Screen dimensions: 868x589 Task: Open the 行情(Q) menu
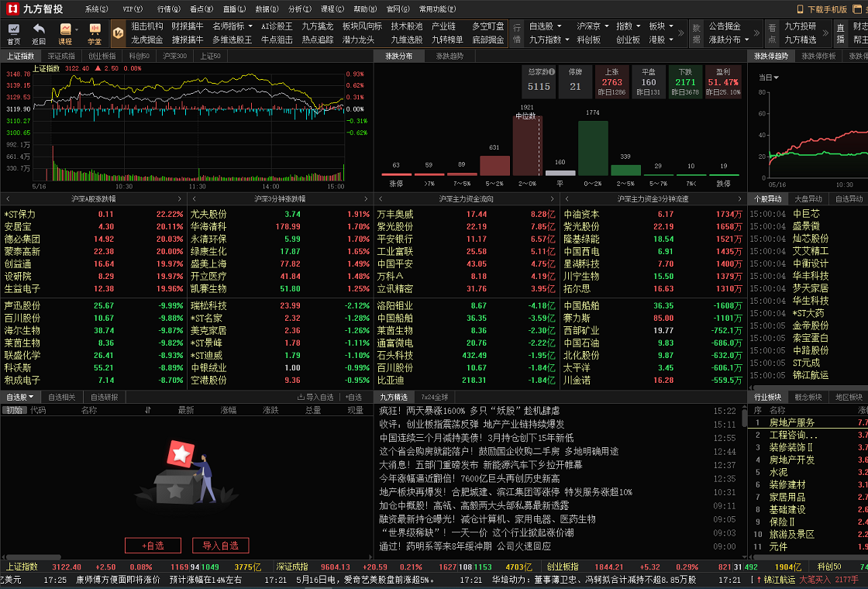[169, 9]
